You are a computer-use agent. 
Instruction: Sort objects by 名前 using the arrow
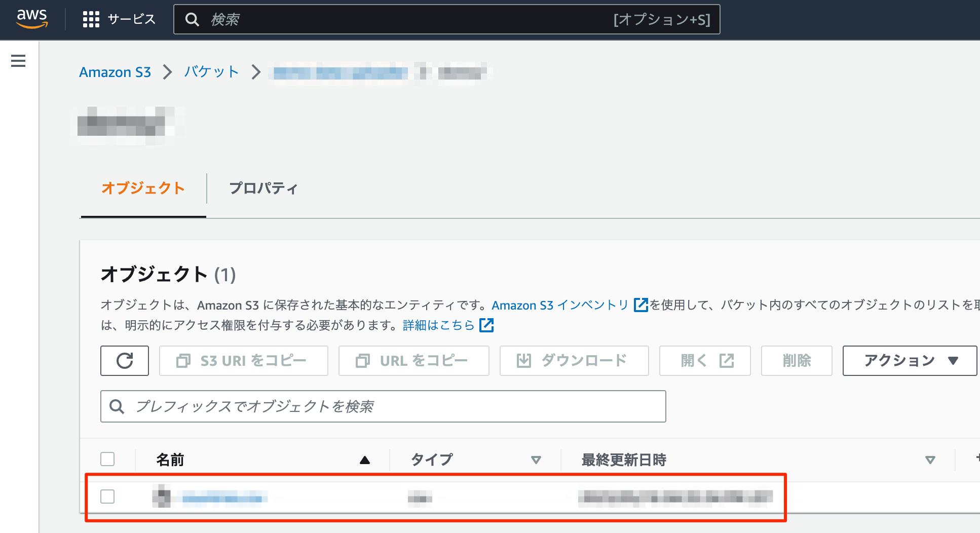(x=365, y=460)
